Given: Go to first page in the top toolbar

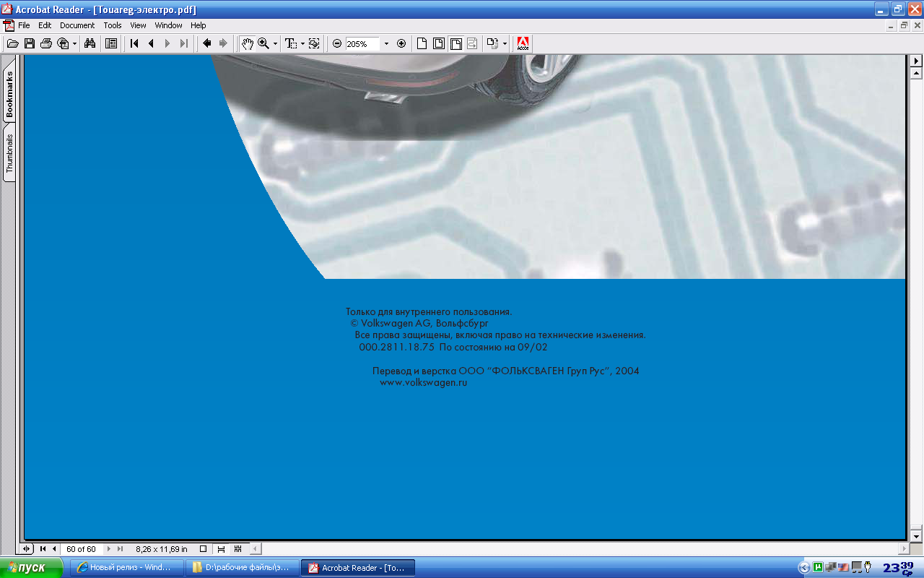Looking at the screenshot, I should (134, 43).
